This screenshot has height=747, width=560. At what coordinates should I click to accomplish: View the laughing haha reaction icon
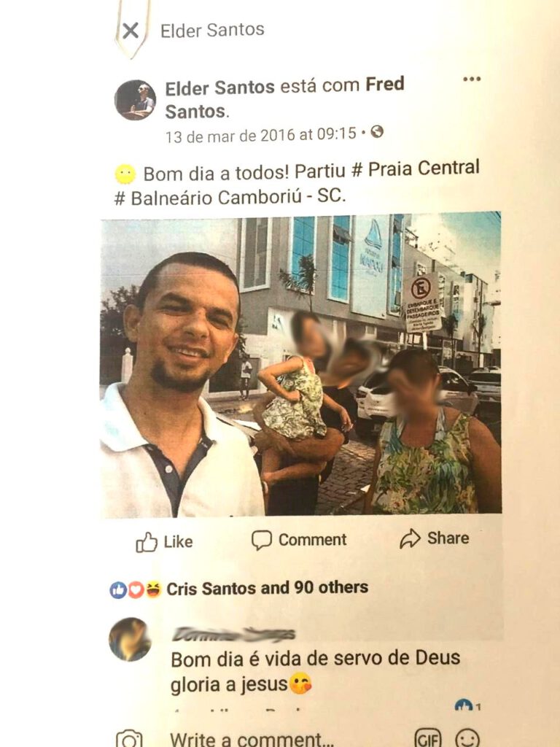pos(153,589)
